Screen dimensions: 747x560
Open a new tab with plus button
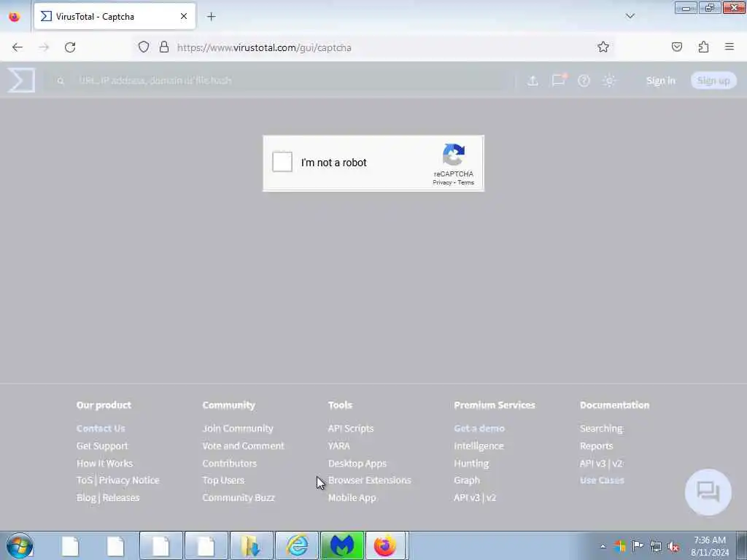pos(211,17)
